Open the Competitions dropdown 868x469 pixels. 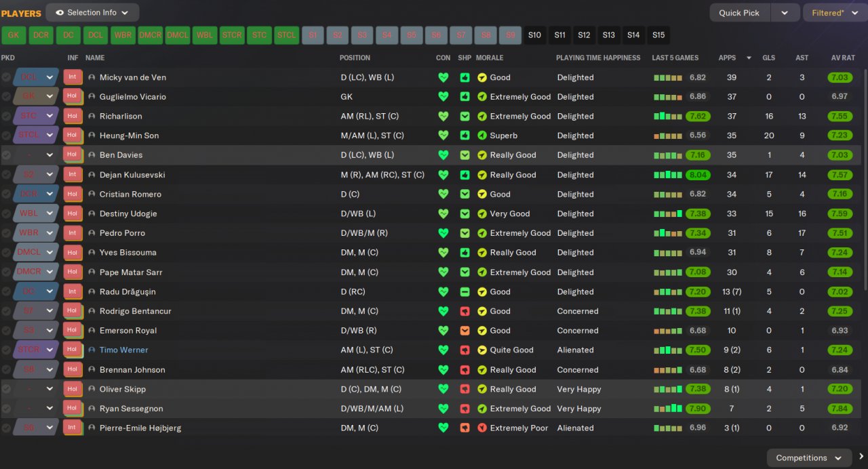[x=809, y=457]
